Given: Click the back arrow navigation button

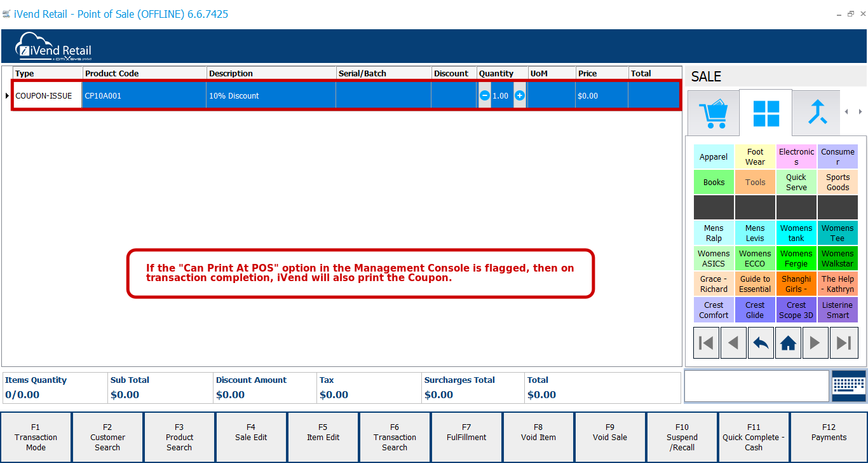Looking at the screenshot, I should coord(761,343).
